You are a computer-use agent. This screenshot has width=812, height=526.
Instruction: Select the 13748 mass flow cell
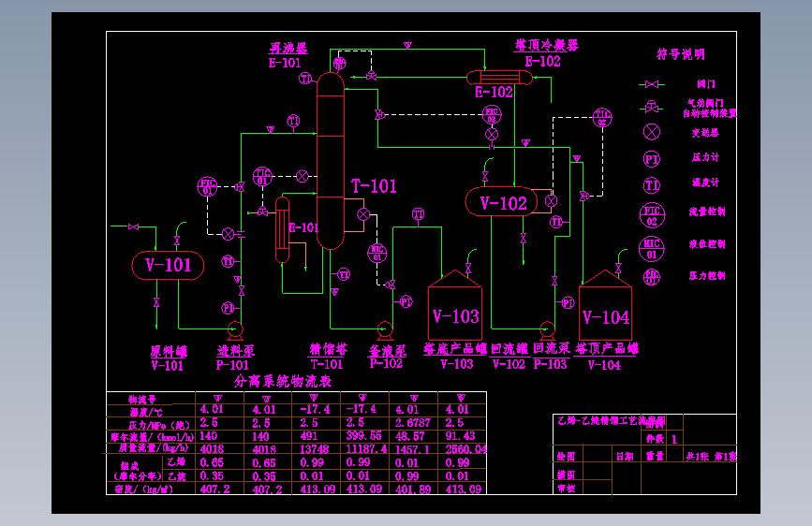315,449
